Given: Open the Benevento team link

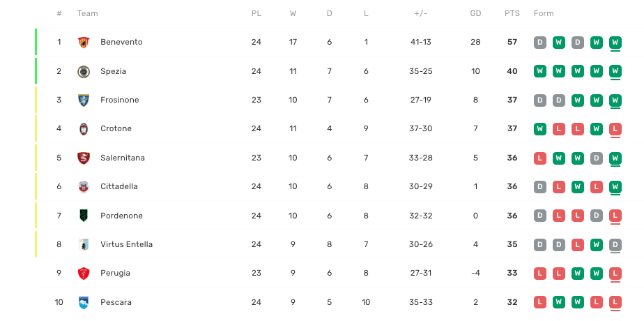Looking at the screenshot, I should coord(121,42).
